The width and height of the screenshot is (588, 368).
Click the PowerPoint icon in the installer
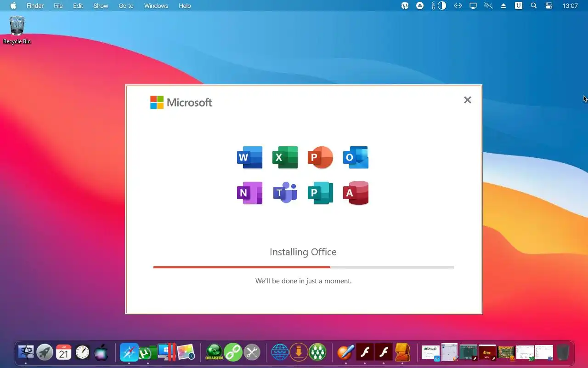coord(320,157)
